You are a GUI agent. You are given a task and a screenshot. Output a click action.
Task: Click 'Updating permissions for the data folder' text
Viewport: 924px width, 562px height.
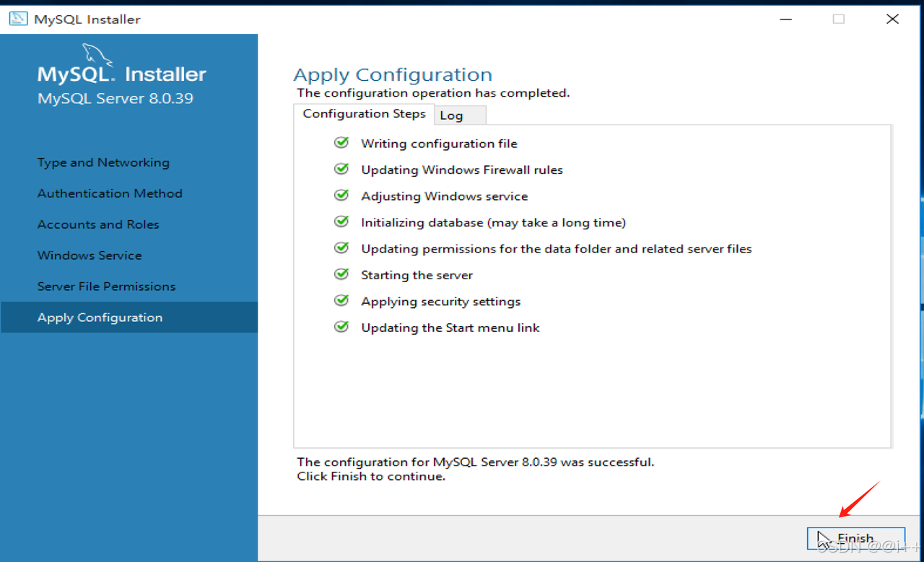coord(556,249)
